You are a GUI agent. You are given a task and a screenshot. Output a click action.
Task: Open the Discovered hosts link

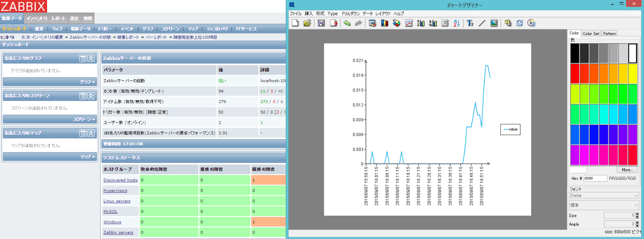[120, 180]
